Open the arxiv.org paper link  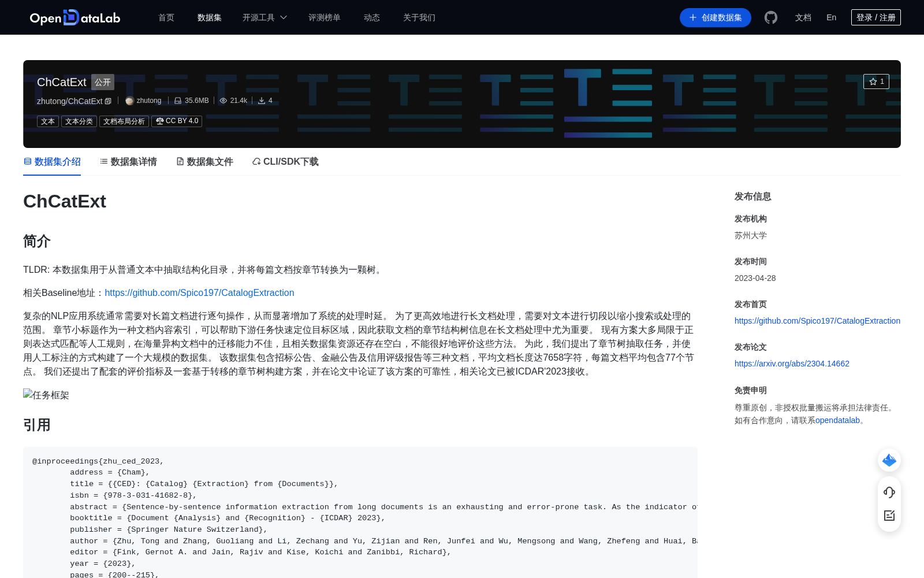pyautogui.click(x=792, y=364)
